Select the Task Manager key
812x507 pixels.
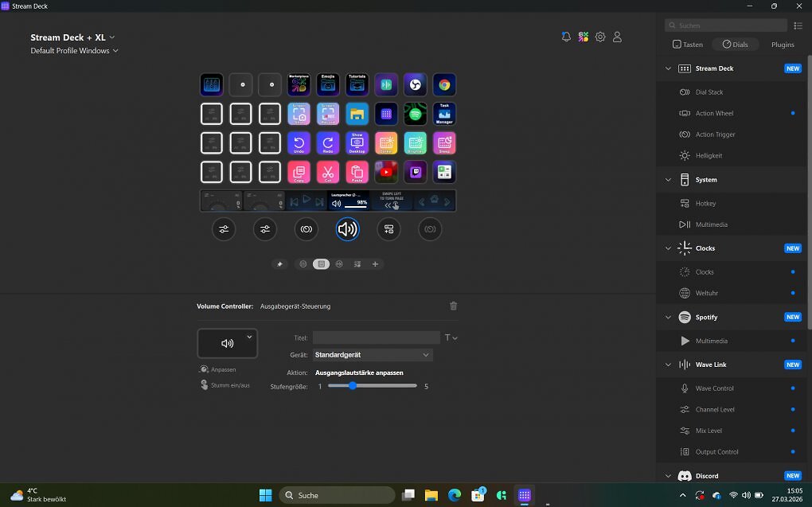click(x=444, y=114)
